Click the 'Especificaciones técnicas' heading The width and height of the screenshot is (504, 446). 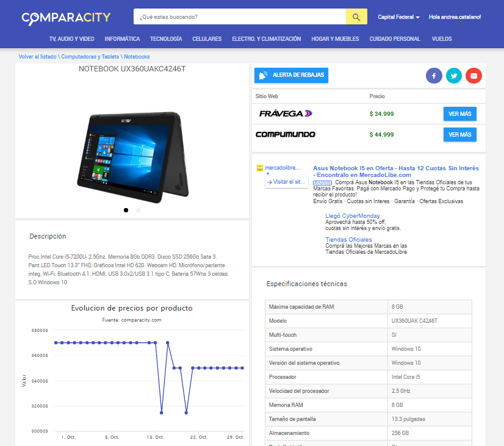tap(307, 284)
